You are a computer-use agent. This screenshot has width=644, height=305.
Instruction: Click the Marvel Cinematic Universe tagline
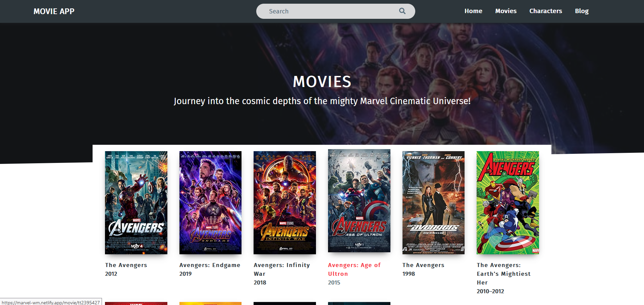[x=322, y=101]
